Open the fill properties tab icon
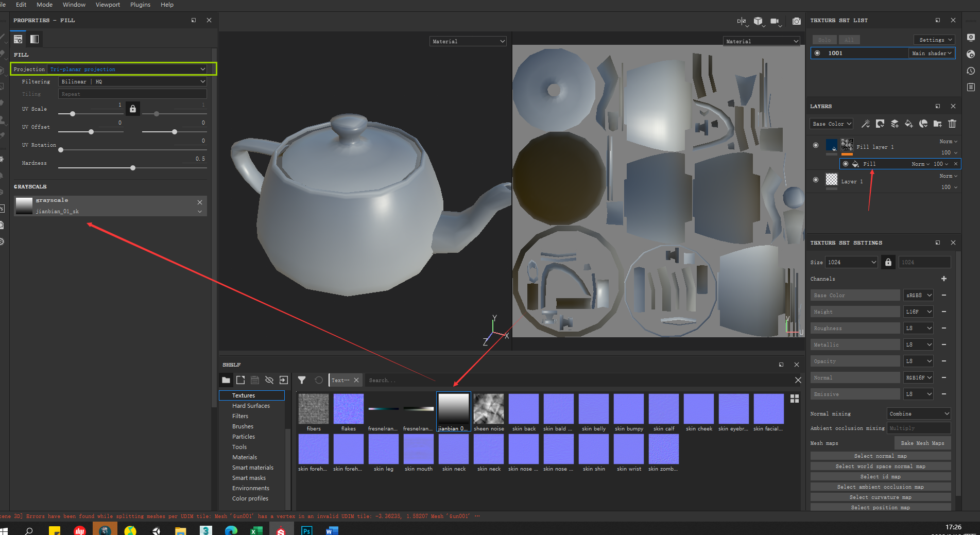Viewport: 980px width, 535px height. (18, 39)
